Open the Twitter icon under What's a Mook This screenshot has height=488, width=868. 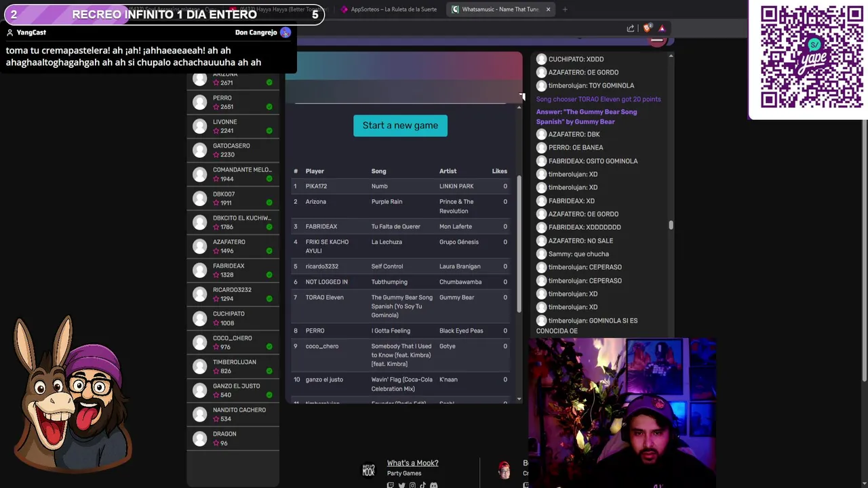click(401, 485)
